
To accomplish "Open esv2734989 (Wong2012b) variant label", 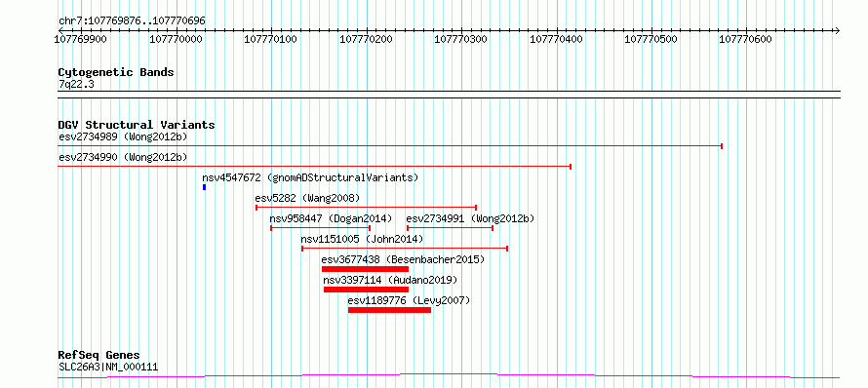I will (x=123, y=136).
